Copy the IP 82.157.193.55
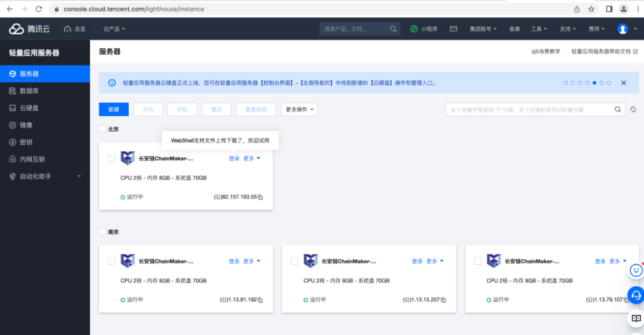 coord(260,197)
